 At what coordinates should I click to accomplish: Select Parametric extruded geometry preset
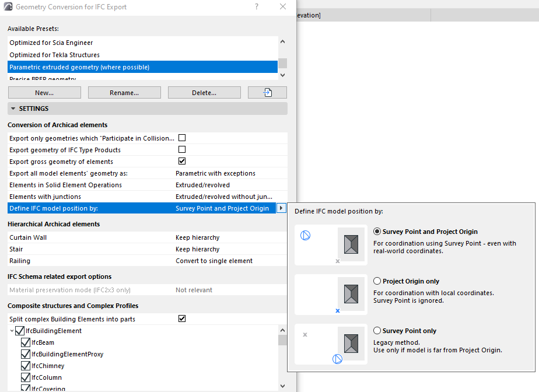coord(143,67)
